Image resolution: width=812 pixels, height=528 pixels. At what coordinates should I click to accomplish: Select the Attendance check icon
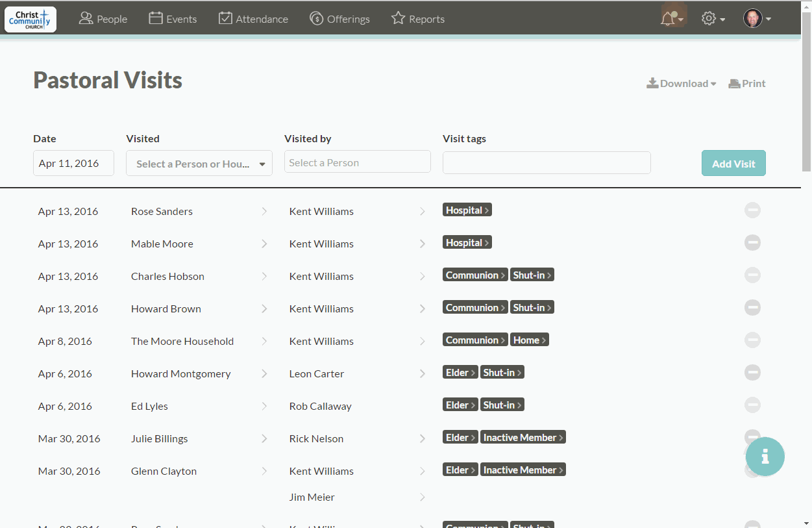click(225, 18)
